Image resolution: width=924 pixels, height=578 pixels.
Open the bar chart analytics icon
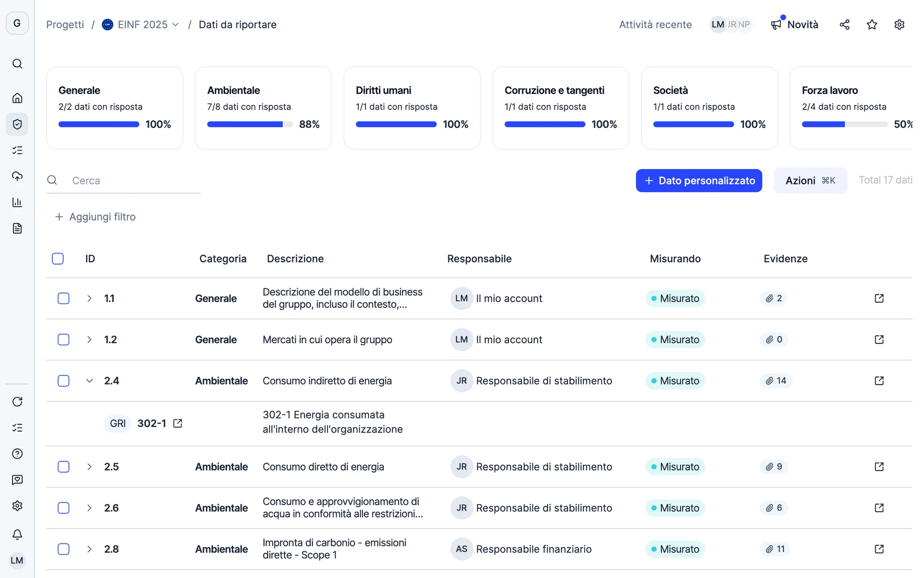click(17, 202)
